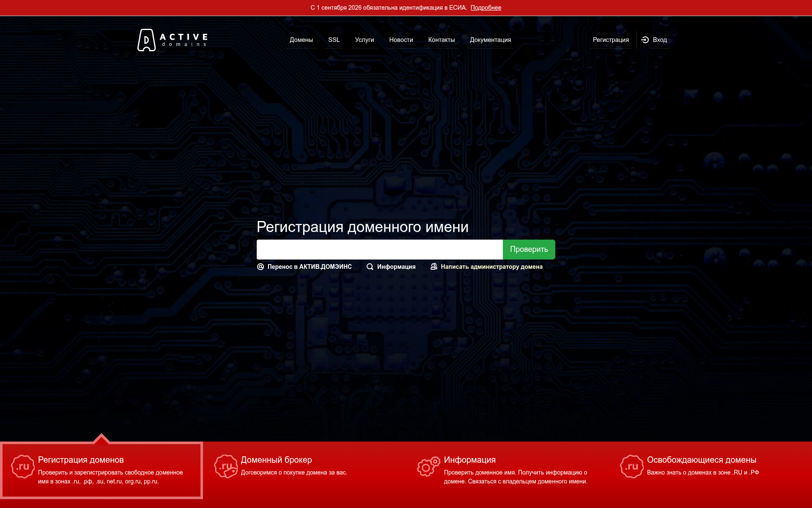Focus the domain name search field
This screenshot has height=508, width=812.
coord(380,249)
